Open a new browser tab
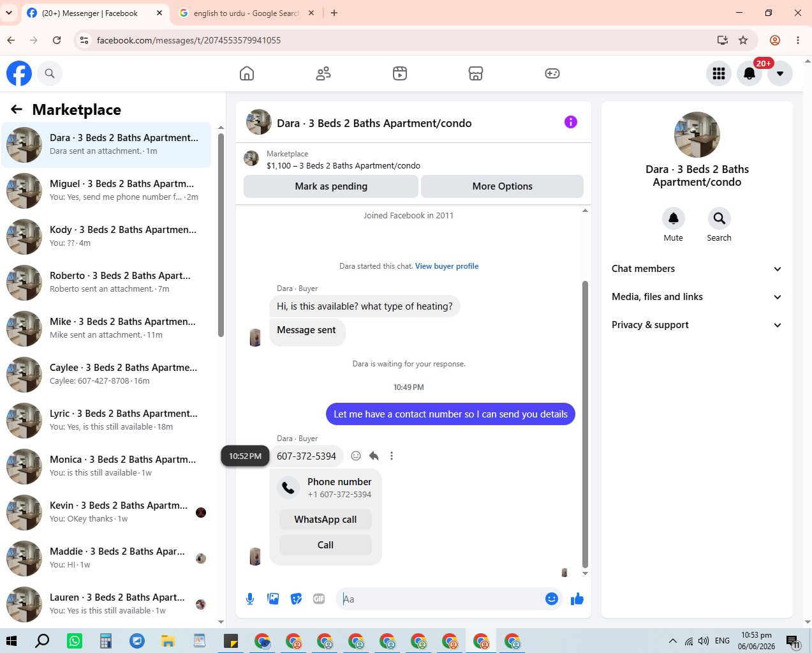The width and height of the screenshot is (812, 653). [x=334, y=13]
